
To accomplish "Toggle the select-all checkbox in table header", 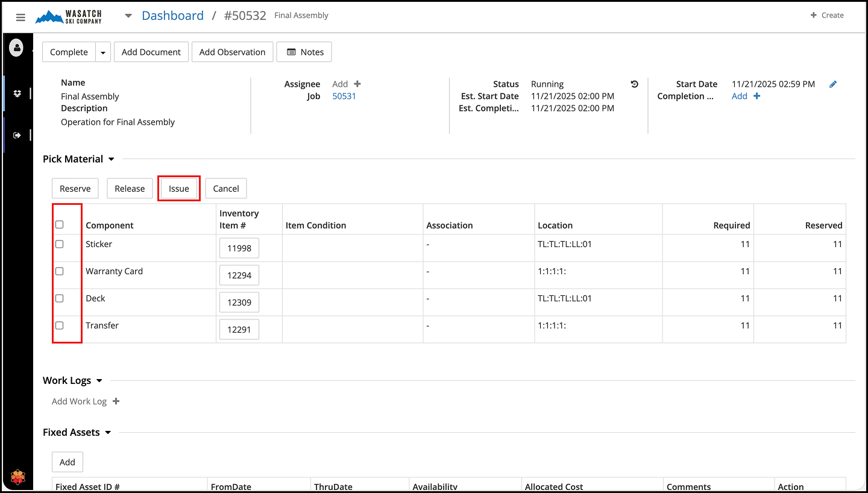I will click(60, 225).
